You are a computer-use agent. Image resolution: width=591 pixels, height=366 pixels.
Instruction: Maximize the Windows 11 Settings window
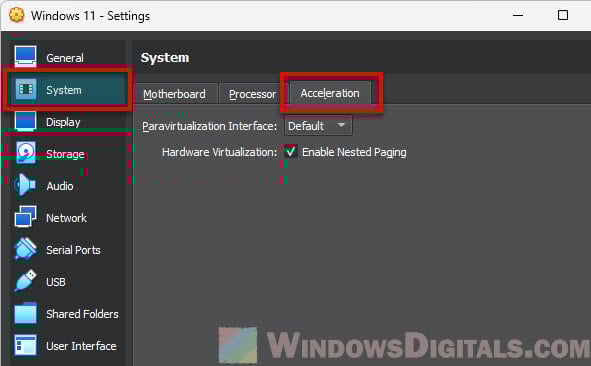coord(563,15)
